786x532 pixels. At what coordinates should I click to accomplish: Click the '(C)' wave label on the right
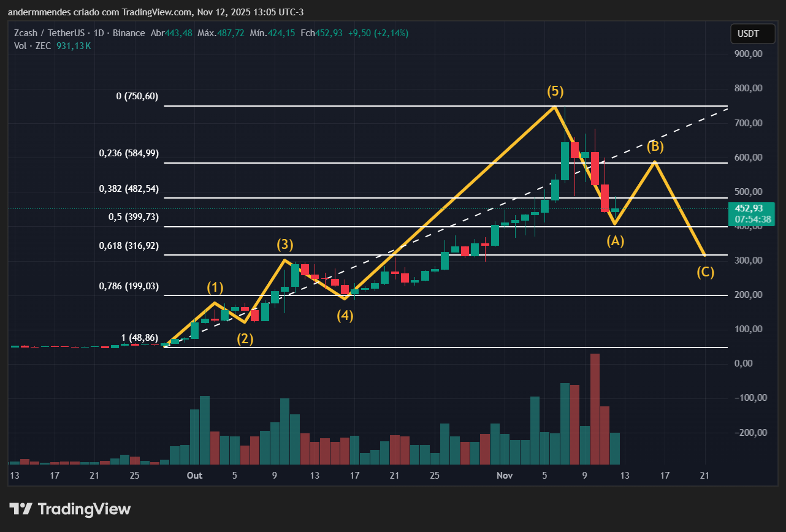[x=705, y=272]
